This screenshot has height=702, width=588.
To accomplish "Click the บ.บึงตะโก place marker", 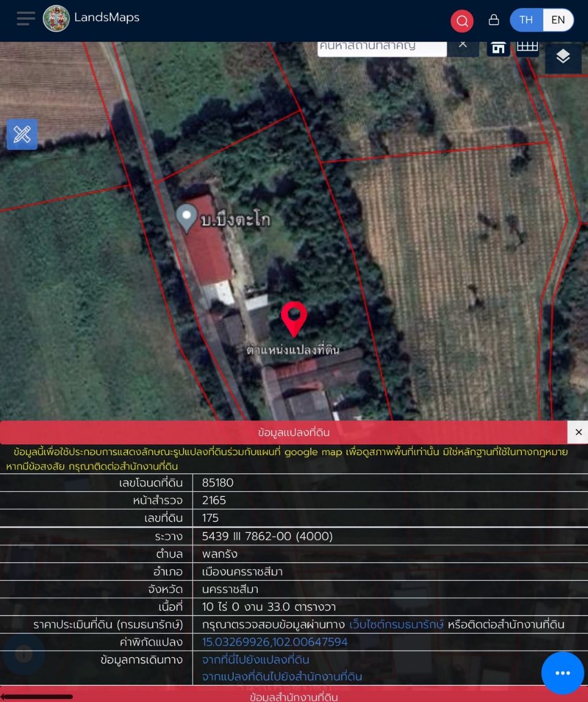I will tap(187, 217).
